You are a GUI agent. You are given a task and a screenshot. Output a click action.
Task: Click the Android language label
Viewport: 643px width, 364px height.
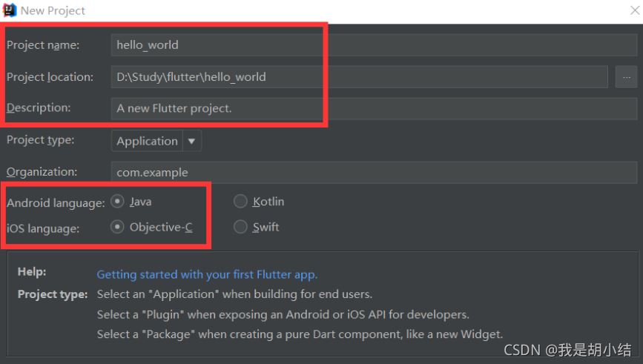tap(56, 203)
